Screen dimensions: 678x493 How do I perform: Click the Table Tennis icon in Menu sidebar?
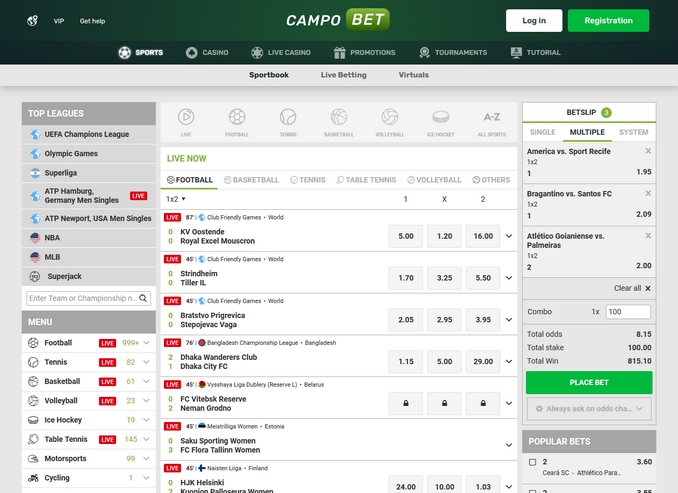[33, 439]
